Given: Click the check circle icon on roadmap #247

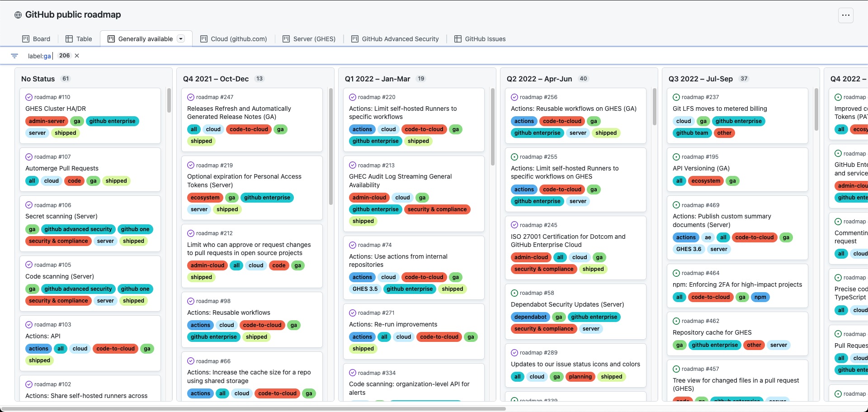Looking at the screenshot, I should (191, 97).
